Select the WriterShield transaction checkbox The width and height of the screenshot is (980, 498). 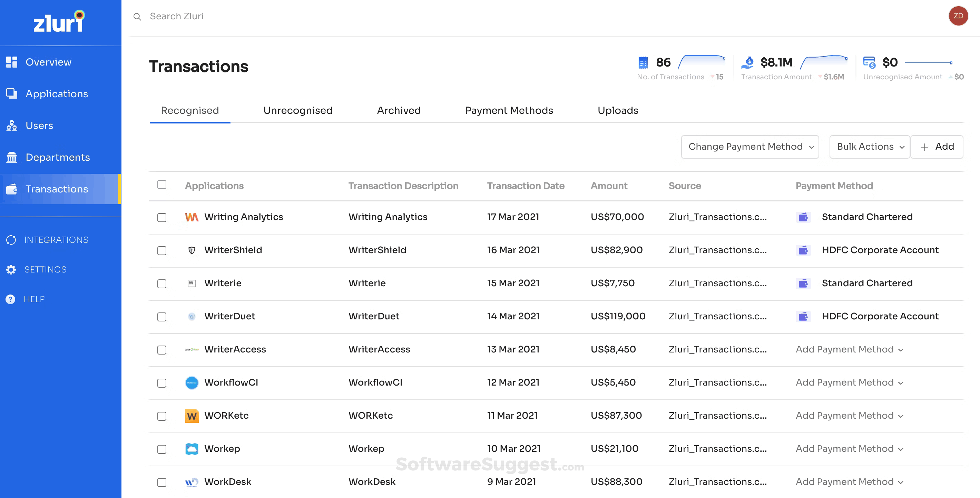pos(162,251)
